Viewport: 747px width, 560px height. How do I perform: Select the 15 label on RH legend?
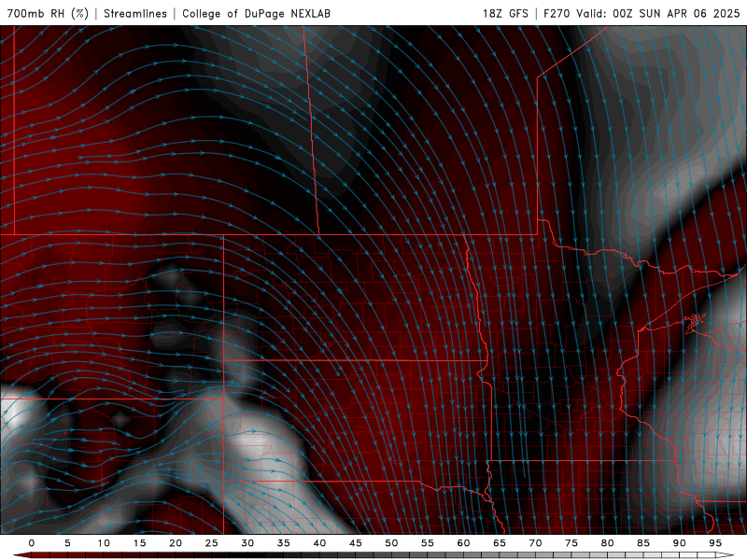[139, 543]
